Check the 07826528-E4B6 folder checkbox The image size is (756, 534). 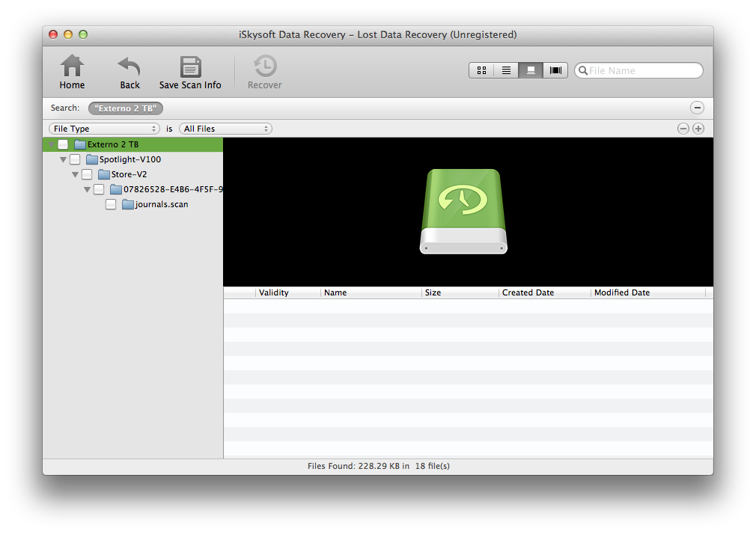pos(99,189)
